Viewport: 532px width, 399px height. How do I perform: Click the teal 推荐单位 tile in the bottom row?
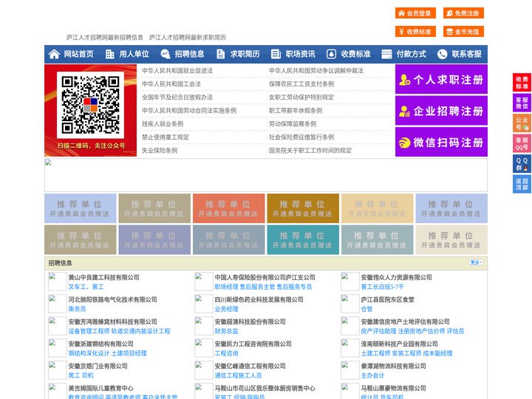(x=303, y=239)
